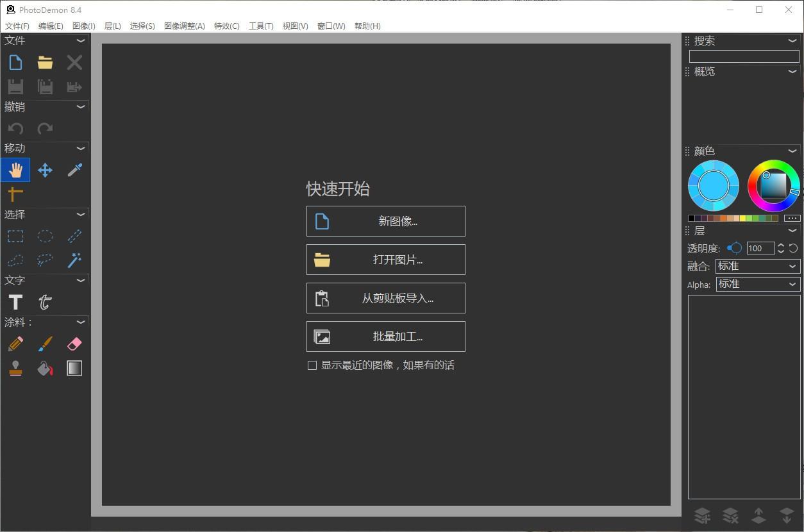Open the 融合 blend mode dropdown
Image resolution: width=804 pixels, height=532 pixels.
[758, 266]
